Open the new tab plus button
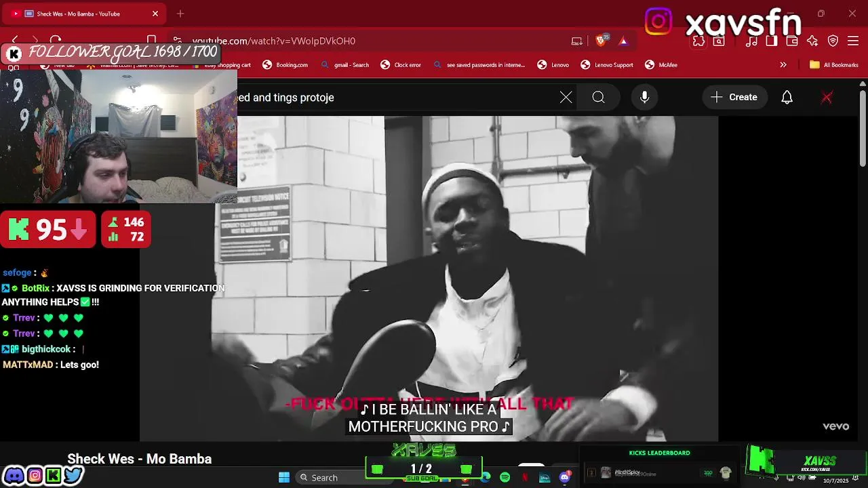Viewport: 868px width, 488px height. (x=180, y=14)
